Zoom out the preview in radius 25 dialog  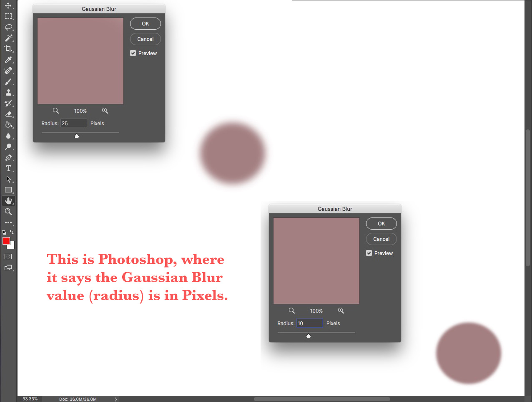(x=56, y=111)
